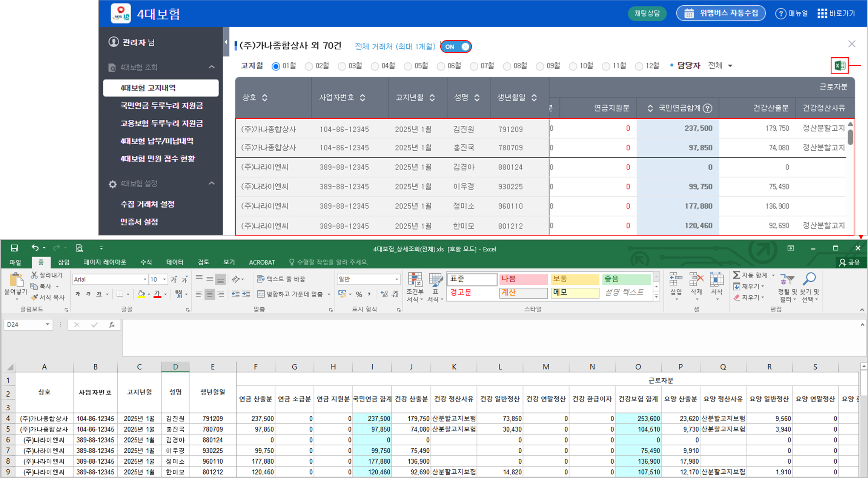Collapse the 4대보험 설정 sidebar section

212,183
